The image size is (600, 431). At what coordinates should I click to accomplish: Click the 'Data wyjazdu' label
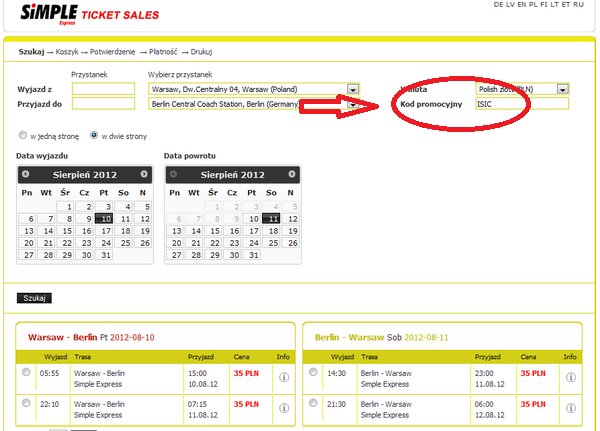[42, 156]
